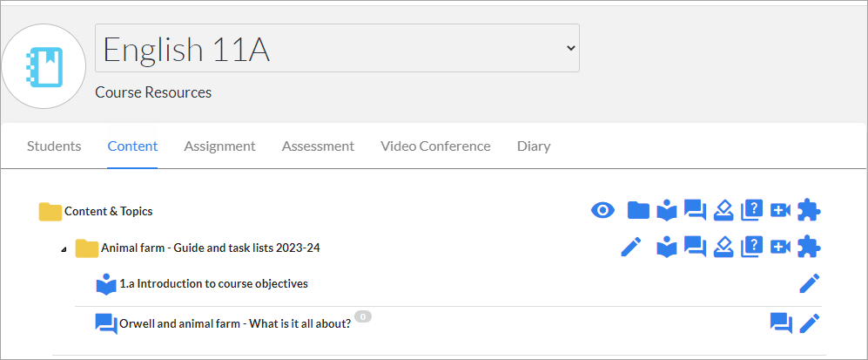Add a new folder in Content & Topics row
Viewport: 868px width, 360px height.
638,210
